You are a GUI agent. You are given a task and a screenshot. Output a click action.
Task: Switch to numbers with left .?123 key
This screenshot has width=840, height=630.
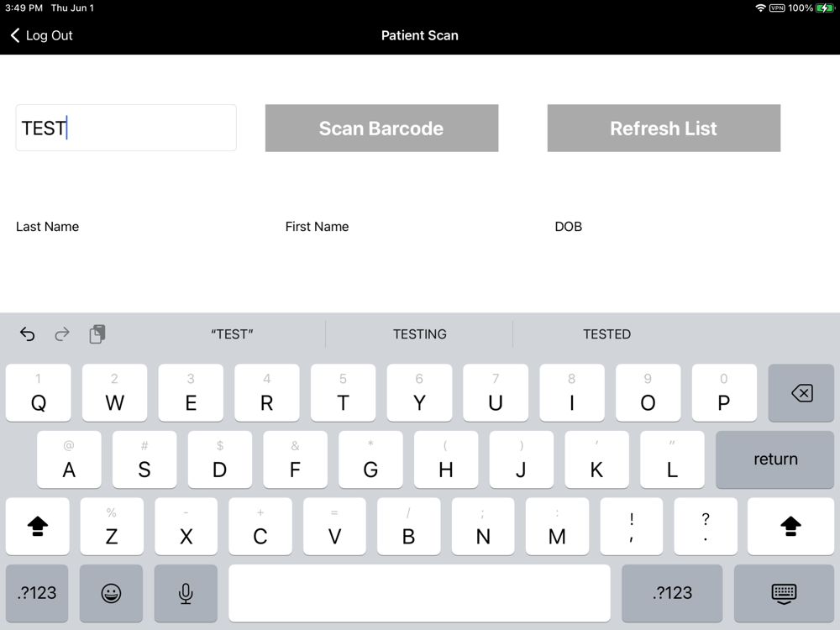pos(37,593)
